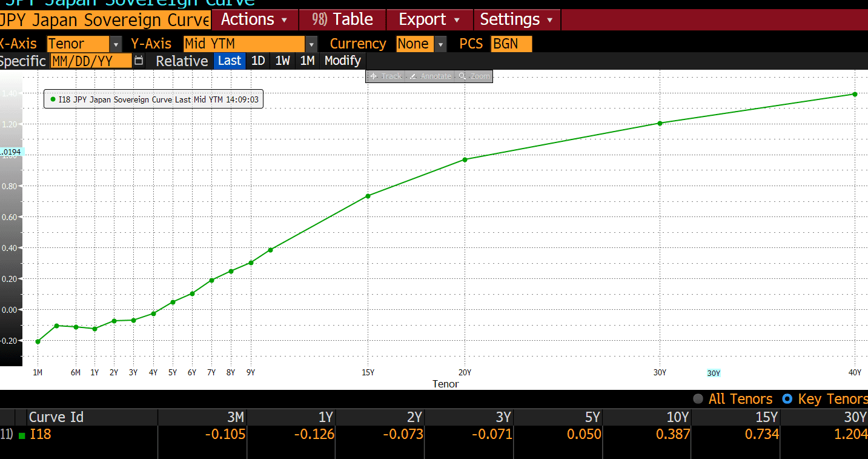Click the 10Y column header

pos(647,417)
